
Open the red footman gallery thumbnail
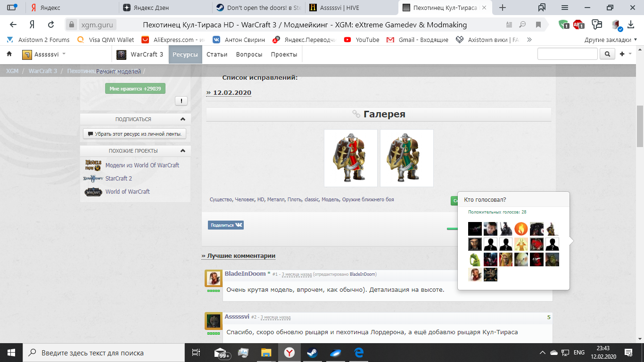351,158
